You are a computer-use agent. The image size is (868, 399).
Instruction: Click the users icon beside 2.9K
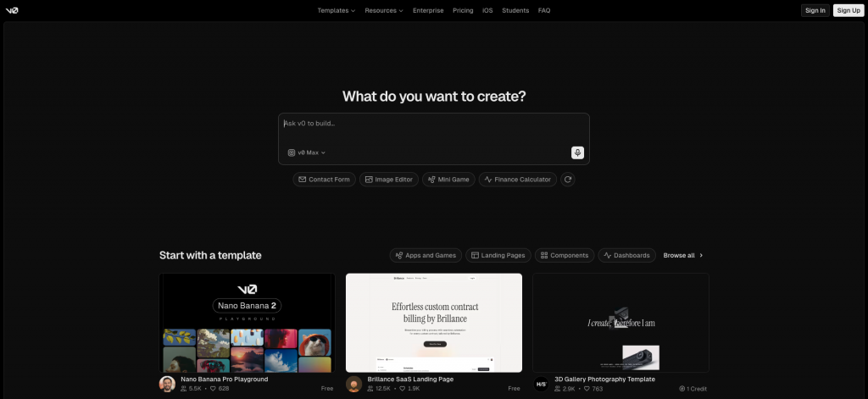558,389
